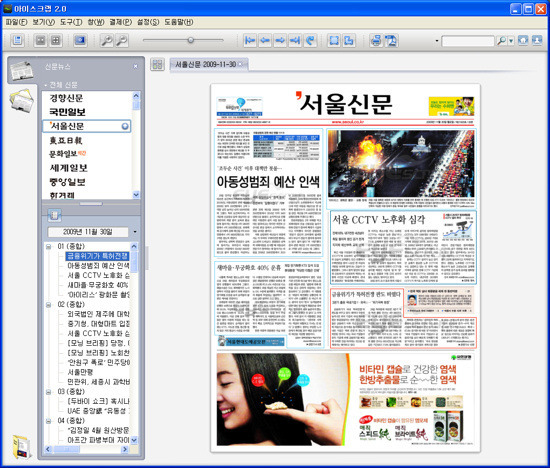Image resolution: width=550 pixels, height=468 pixels.
Task: Select 東亞日報 in the newspaper list
Action: (x=66, y=140)
